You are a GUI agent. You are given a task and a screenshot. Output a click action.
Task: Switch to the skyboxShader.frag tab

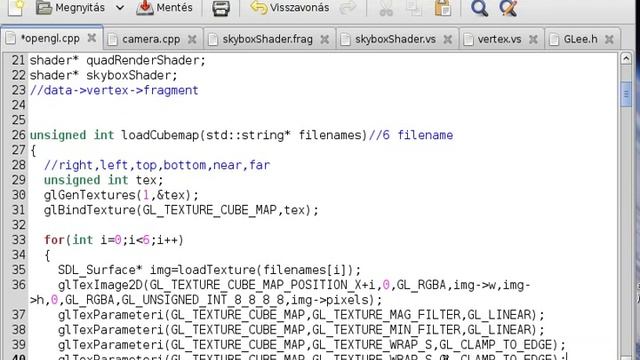267,39
